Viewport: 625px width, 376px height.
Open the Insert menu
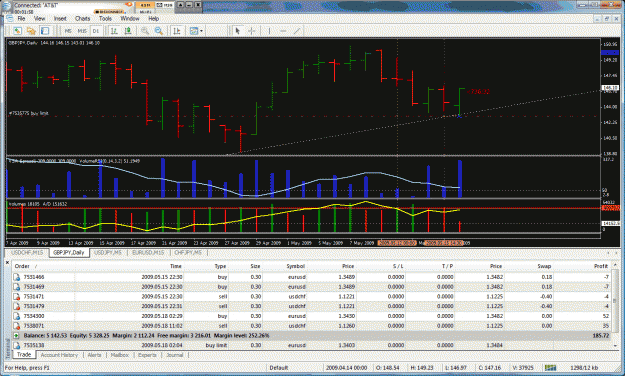(60, 18)
